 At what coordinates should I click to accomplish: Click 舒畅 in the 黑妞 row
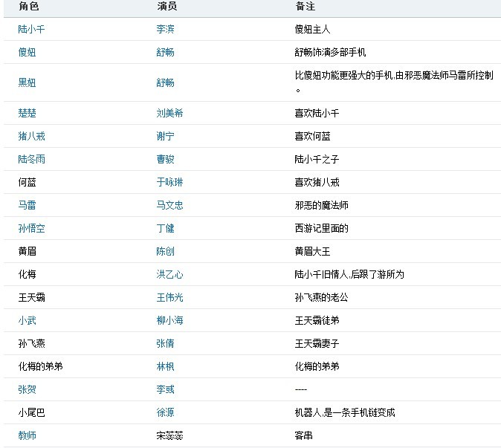(x=165, y=82)
